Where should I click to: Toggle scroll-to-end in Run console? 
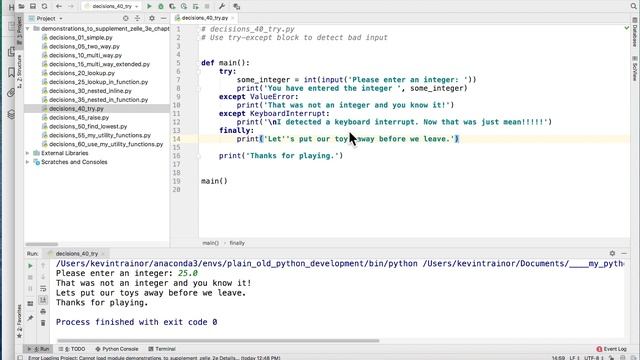(43, 300)
